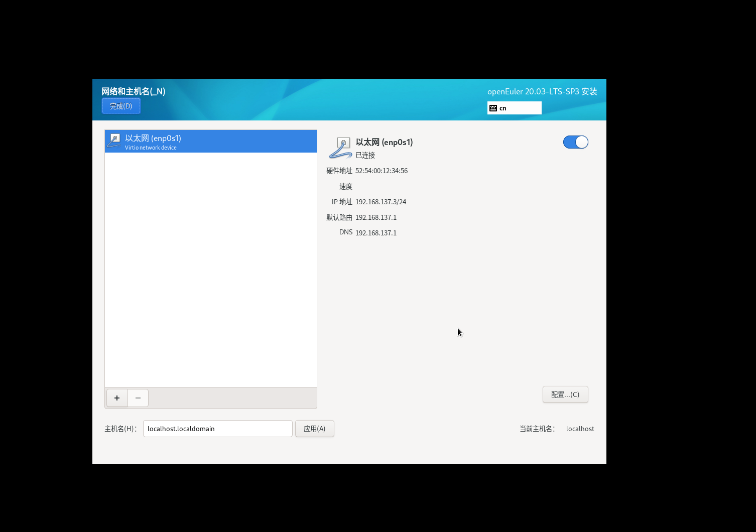Click the network icon in highlighted list row
756x532 pixels.
114,141
